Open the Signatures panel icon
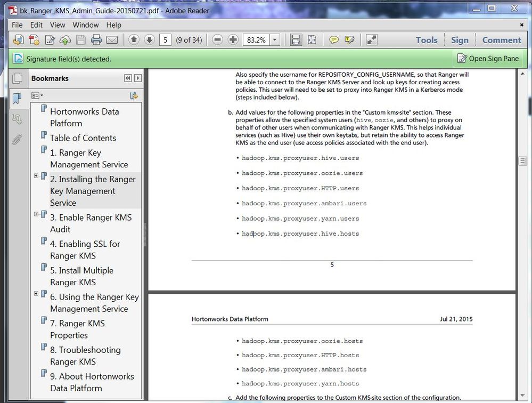 (17, 119)
